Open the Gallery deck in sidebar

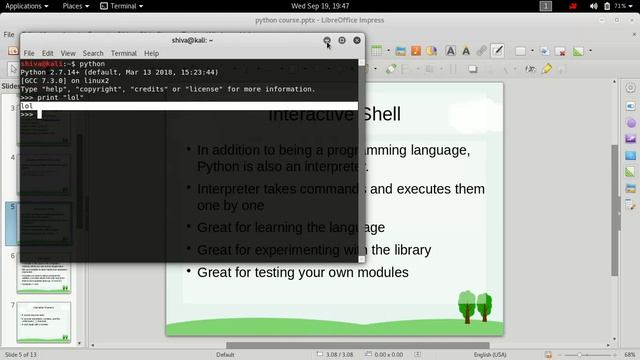(630, 188)
